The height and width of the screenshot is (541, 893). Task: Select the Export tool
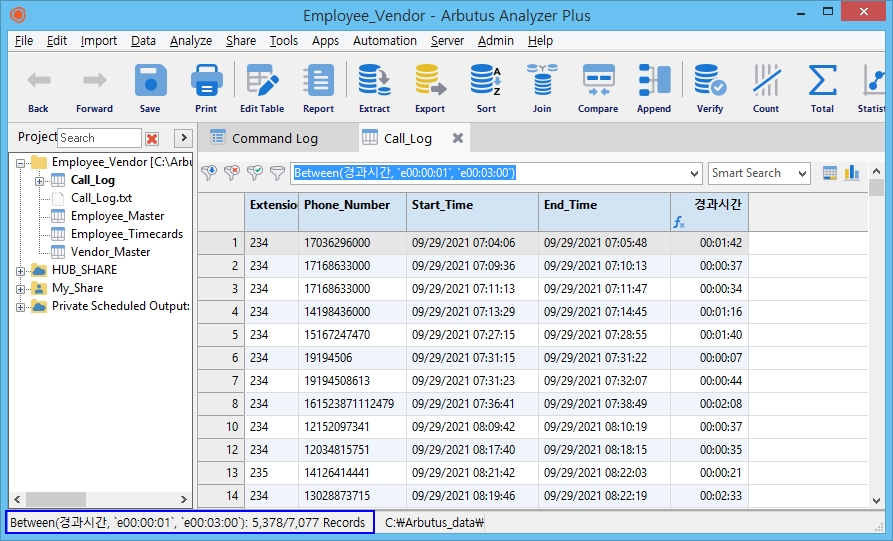[x=430, y=89]
